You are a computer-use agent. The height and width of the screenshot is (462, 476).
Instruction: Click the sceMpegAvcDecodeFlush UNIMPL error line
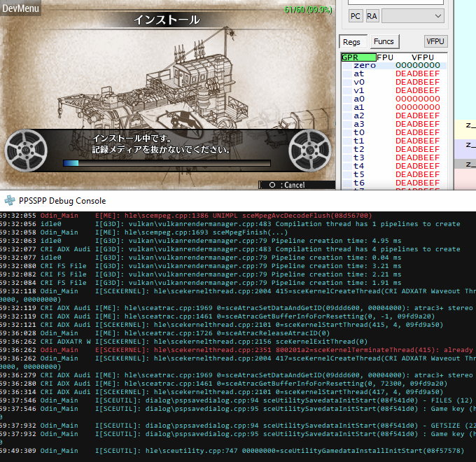click(x=185, y=216)
